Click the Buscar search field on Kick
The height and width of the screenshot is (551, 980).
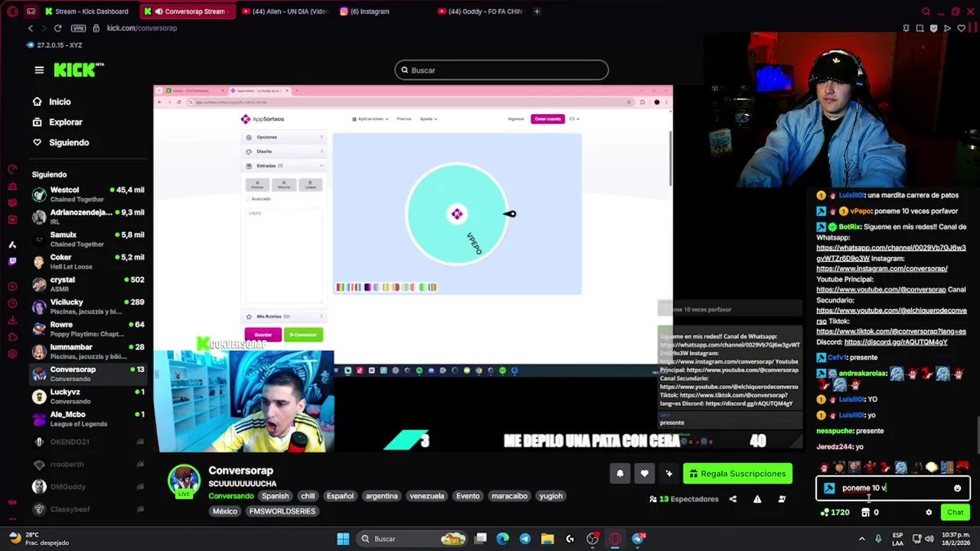point(501,70)
